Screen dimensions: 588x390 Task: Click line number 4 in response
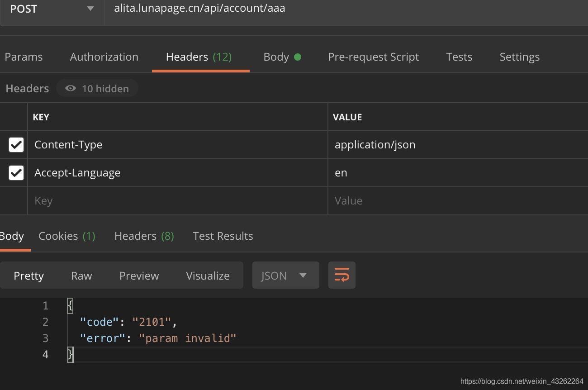coord(45,354)
